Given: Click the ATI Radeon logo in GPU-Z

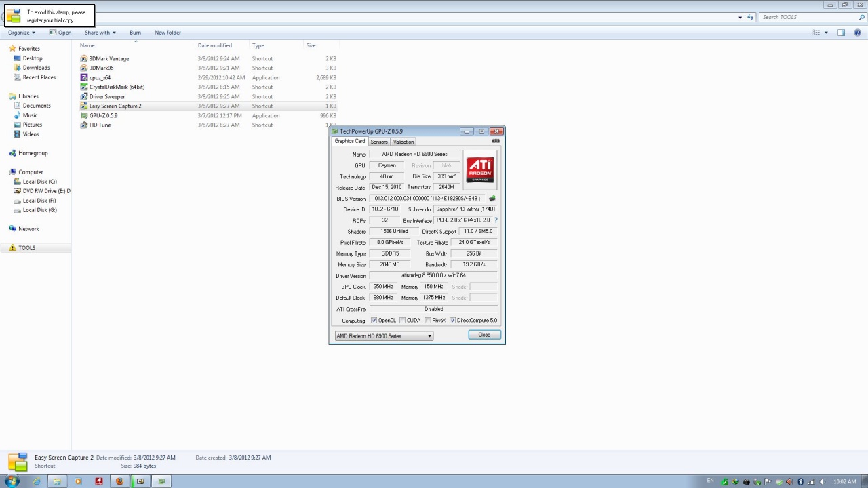Looking at the screenshot, I should coord(480,169).
